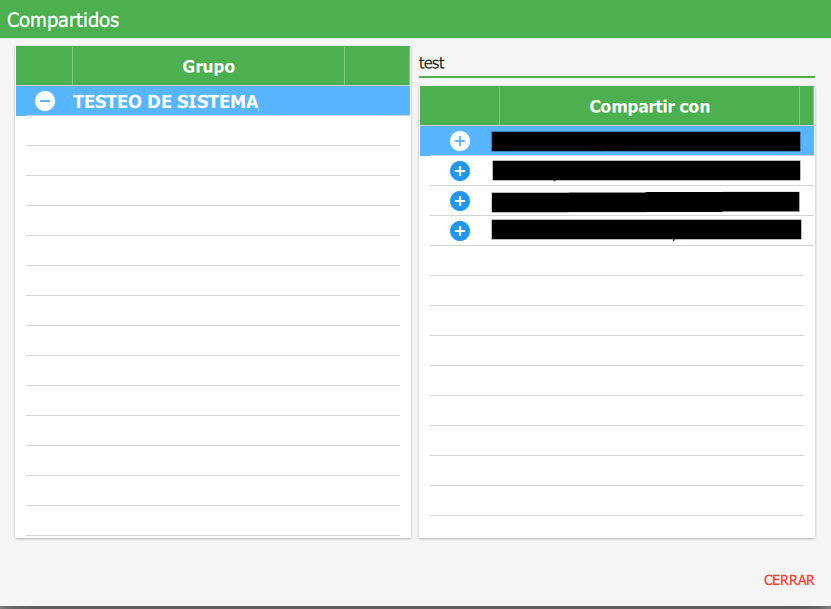
Task: Select the lowest plus icon in Compartir con
Action: click(459, 230)
